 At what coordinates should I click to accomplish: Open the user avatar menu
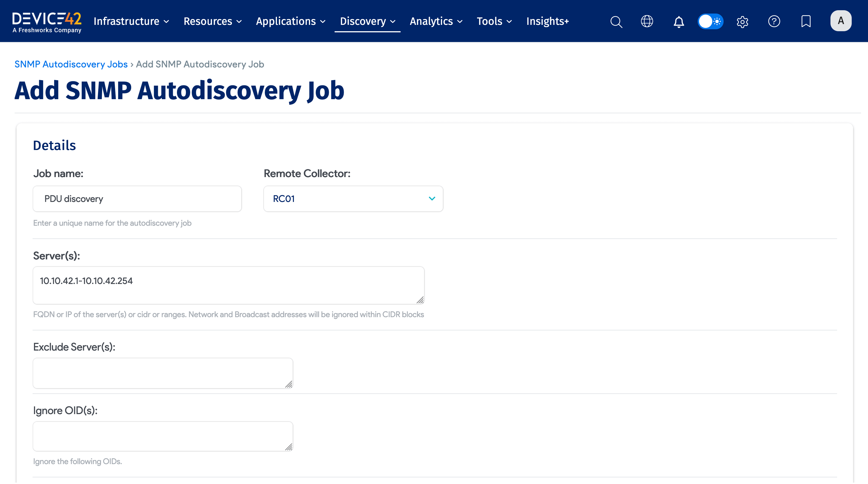(841, 20)
